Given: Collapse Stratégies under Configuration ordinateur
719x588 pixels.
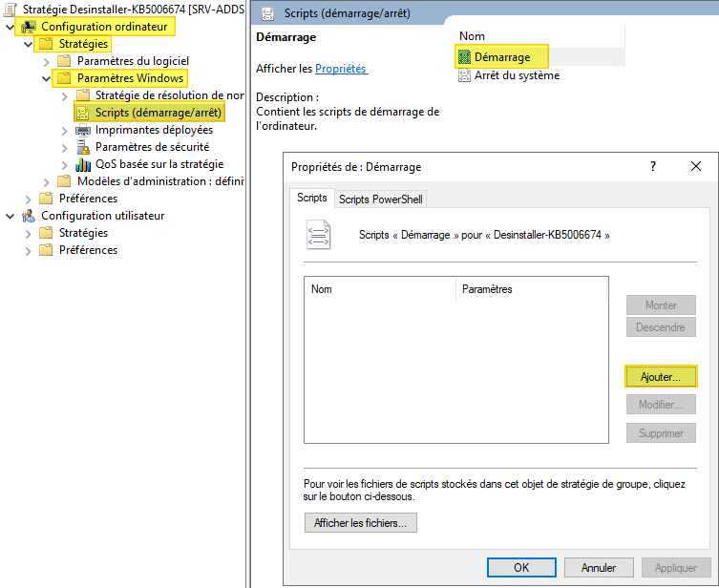Looking at the screenshot, I should tap(28, 45).
